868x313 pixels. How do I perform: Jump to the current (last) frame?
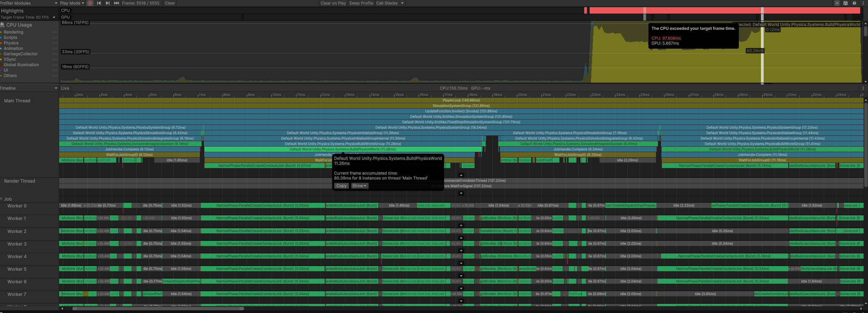click(116, 3)
